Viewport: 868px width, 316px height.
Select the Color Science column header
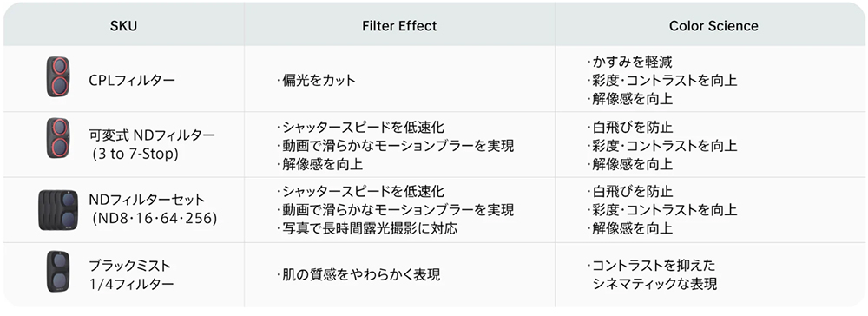[713, 26]
